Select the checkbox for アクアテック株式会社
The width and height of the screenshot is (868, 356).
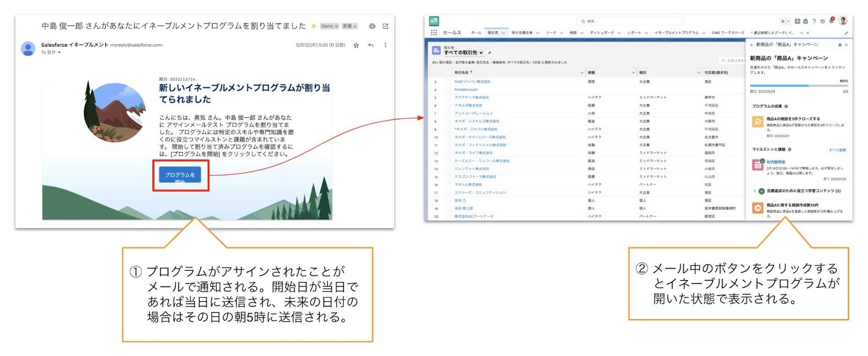(448, 98)
